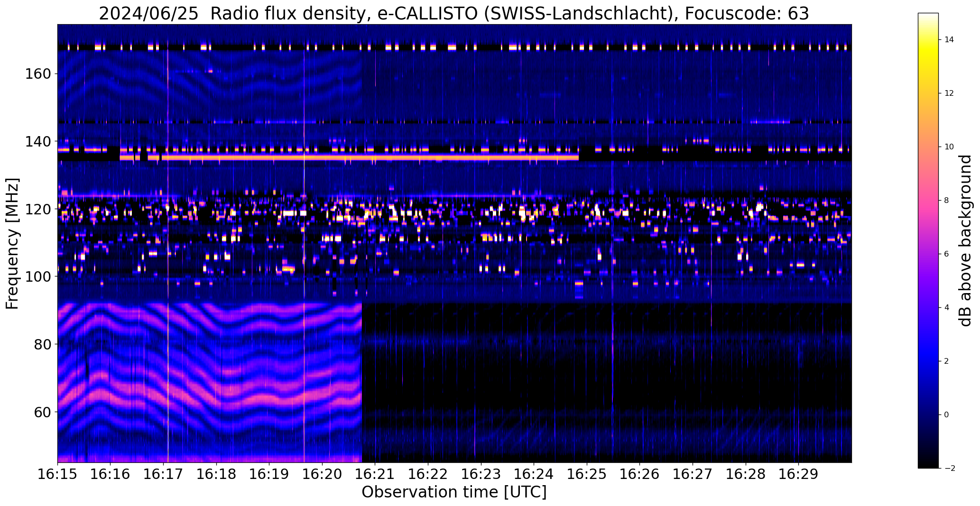This screenshot has width=980, height=506.
Task: Select the 16:28 time tick label
Action: [746, 474]
